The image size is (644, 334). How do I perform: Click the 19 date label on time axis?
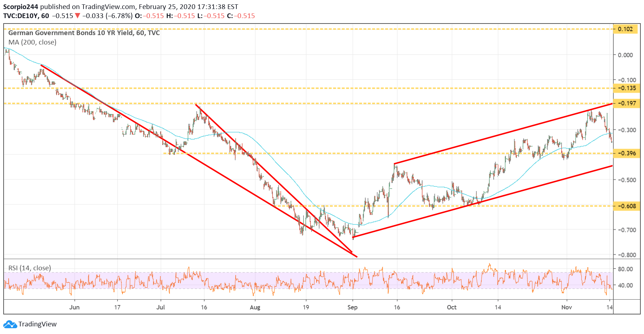point(306,307)
